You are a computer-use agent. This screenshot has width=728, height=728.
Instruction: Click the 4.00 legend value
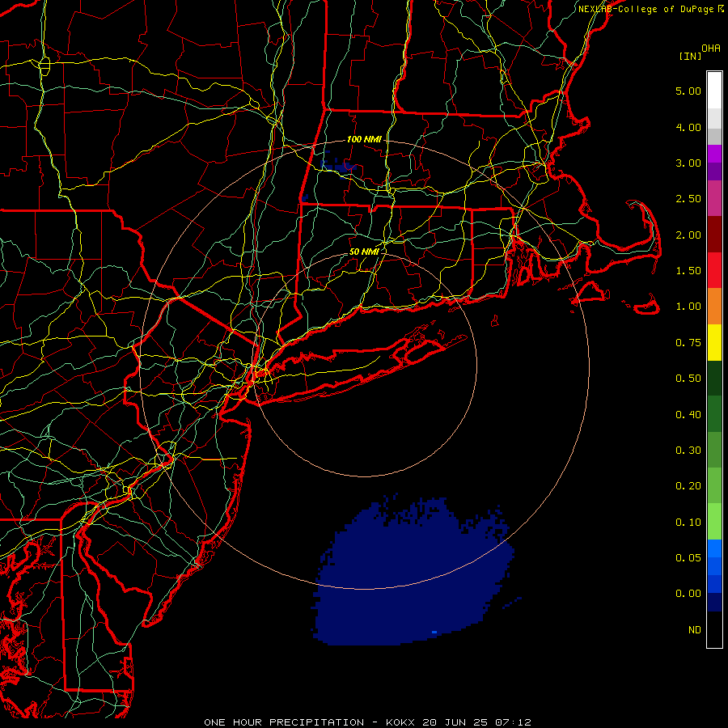point(688,127)
